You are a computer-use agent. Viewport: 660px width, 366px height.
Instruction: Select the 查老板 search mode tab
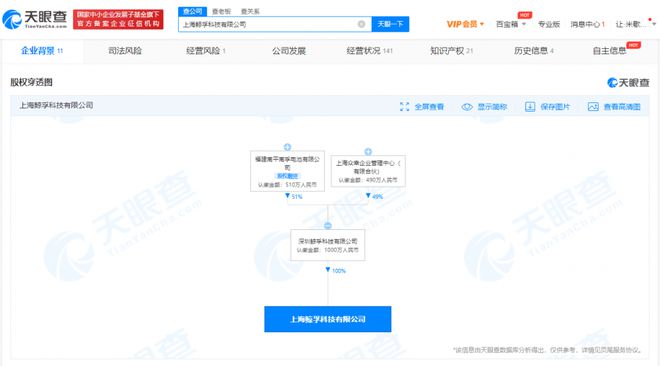[x=221, y=11]
